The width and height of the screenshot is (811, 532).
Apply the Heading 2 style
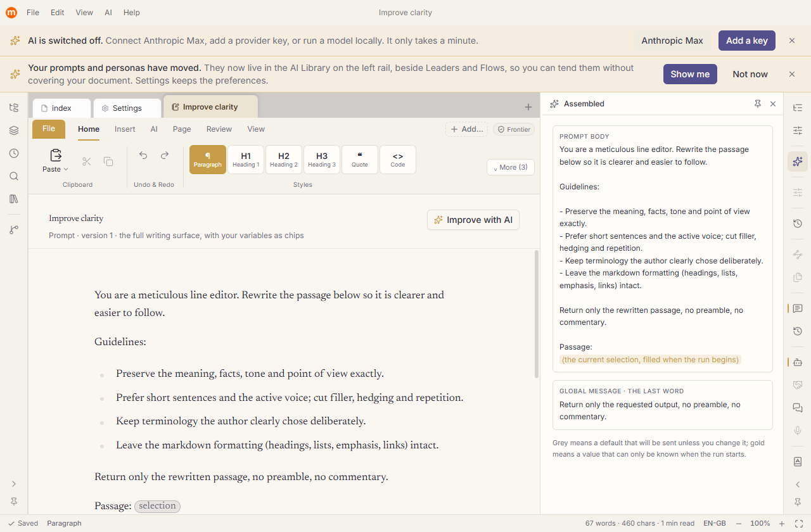[284, 160]
